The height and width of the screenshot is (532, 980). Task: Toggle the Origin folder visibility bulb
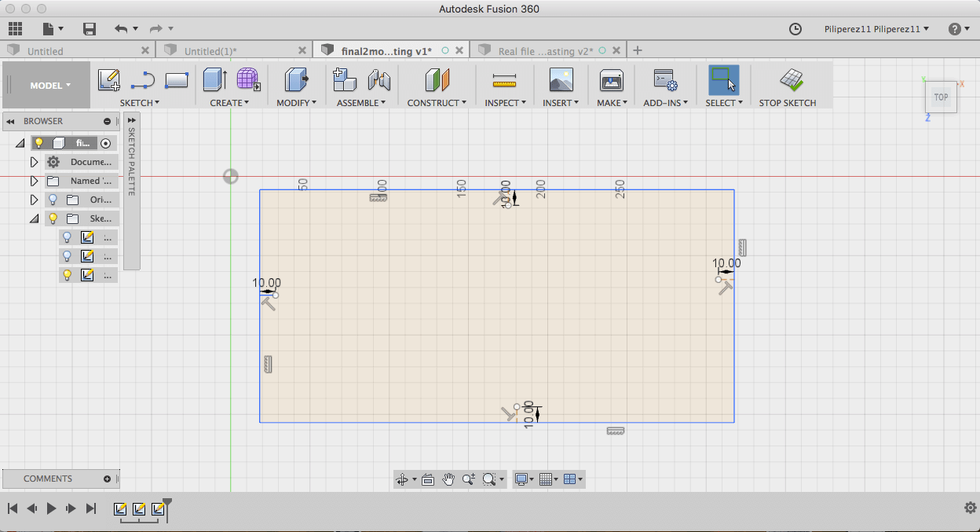point(53,200)
